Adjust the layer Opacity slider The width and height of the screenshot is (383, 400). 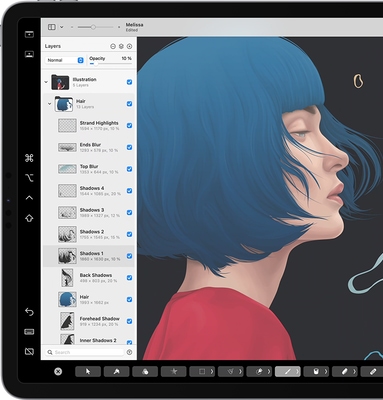[x=110, y=63]
